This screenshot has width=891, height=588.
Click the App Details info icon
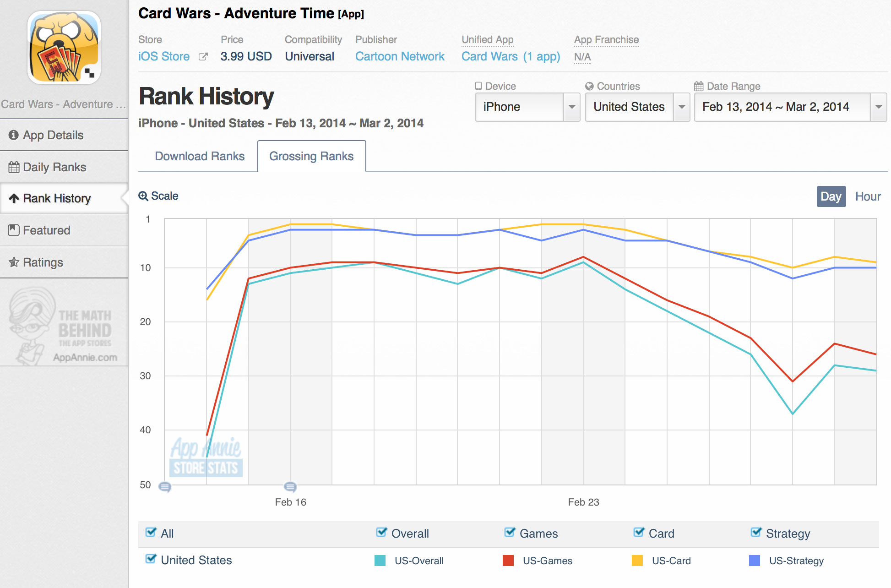[x=14, y=135]
